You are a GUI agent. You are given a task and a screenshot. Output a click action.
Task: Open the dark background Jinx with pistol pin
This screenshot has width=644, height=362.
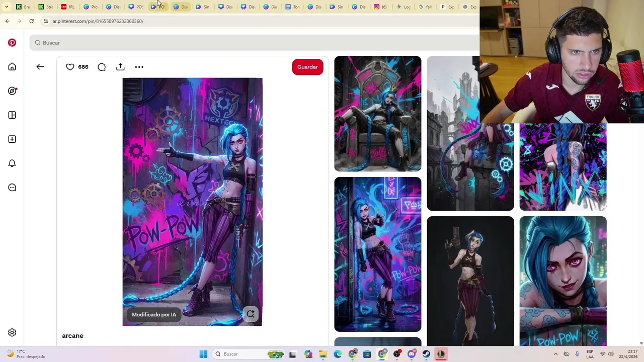[x=470, y=281]
